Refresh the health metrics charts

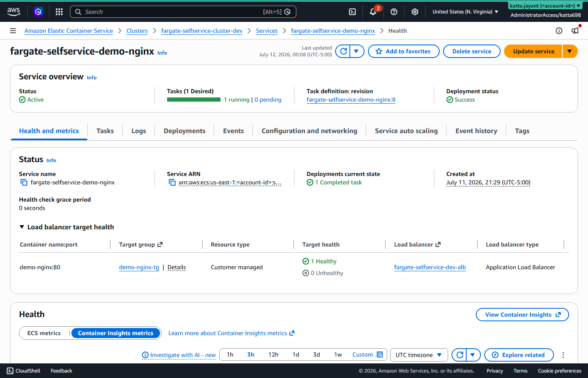(x=459, y=355)
